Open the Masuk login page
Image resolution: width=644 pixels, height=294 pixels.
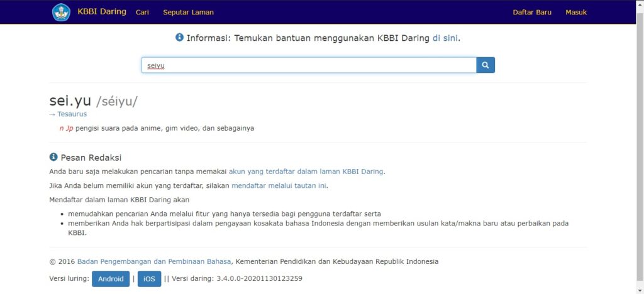pos(576,13)
